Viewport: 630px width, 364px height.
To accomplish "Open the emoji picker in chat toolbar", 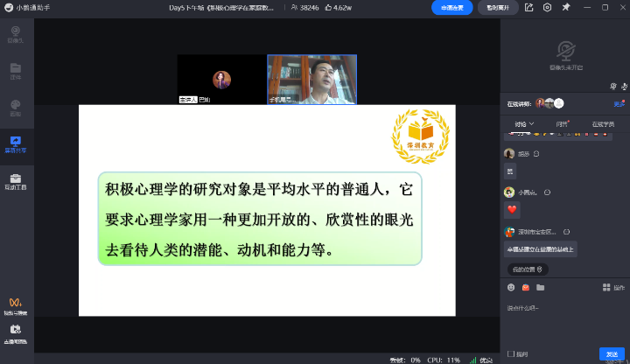I will (511, 287).
